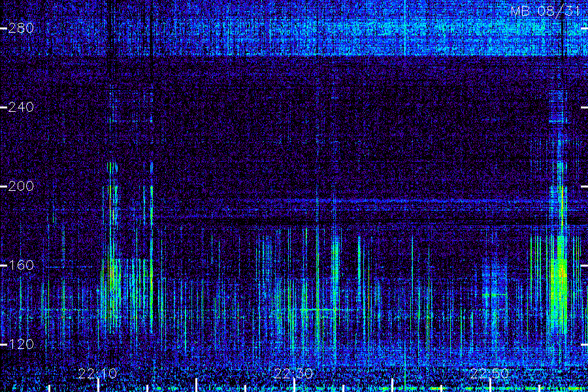Viewport: 588px width, 392px height.
Task: Click the 22:50 time axis label
Action: [x=489, y=374]
